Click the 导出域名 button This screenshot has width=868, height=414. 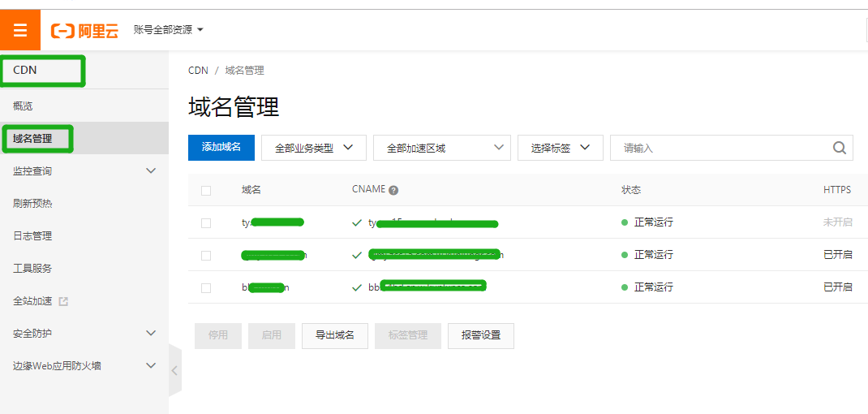tap(334, 335)
